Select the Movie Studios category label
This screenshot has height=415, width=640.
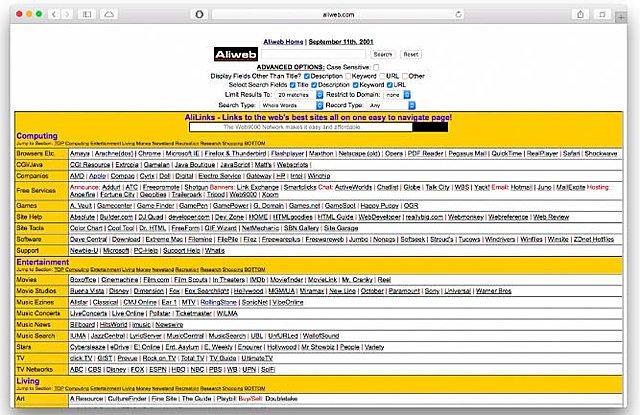tap(36, 291)
